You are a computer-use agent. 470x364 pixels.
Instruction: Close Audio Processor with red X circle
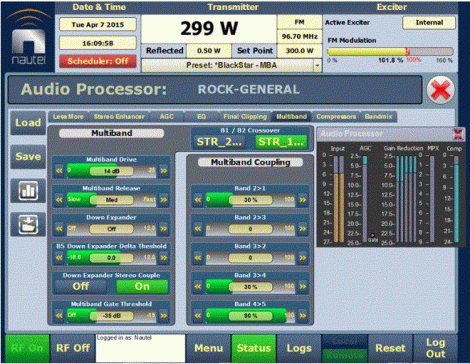coord(441,90)
